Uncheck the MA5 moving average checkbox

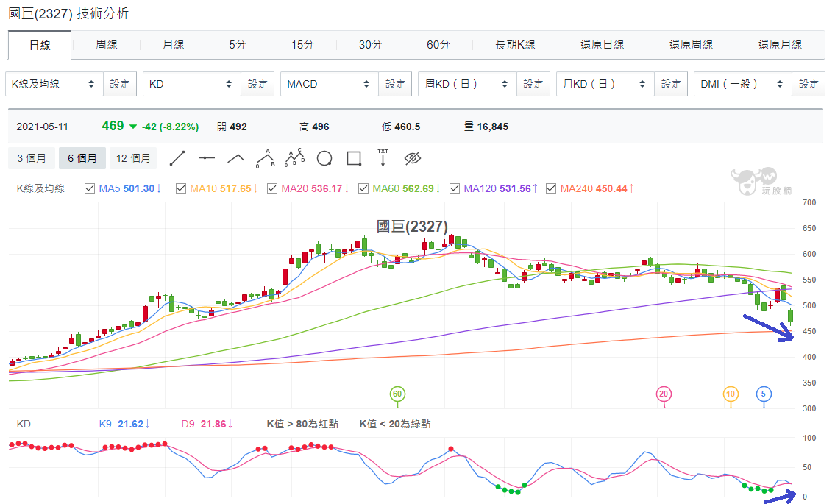point(90,188)
